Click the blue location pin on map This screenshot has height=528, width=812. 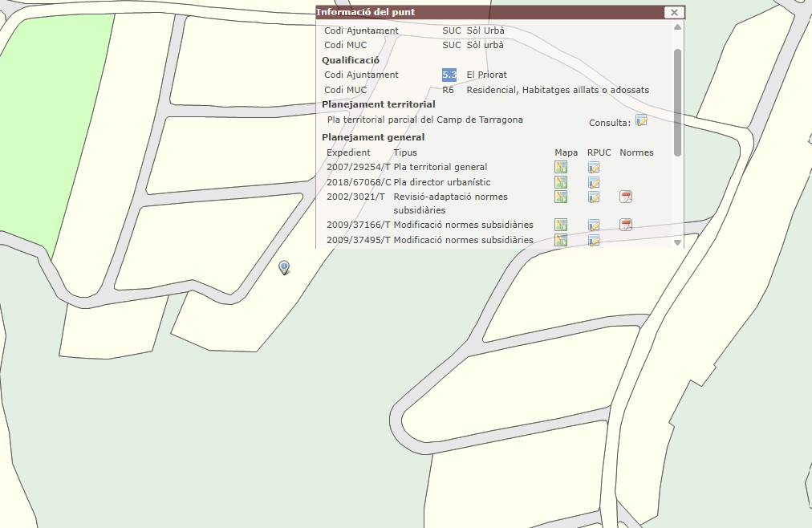tap(284, 267)
